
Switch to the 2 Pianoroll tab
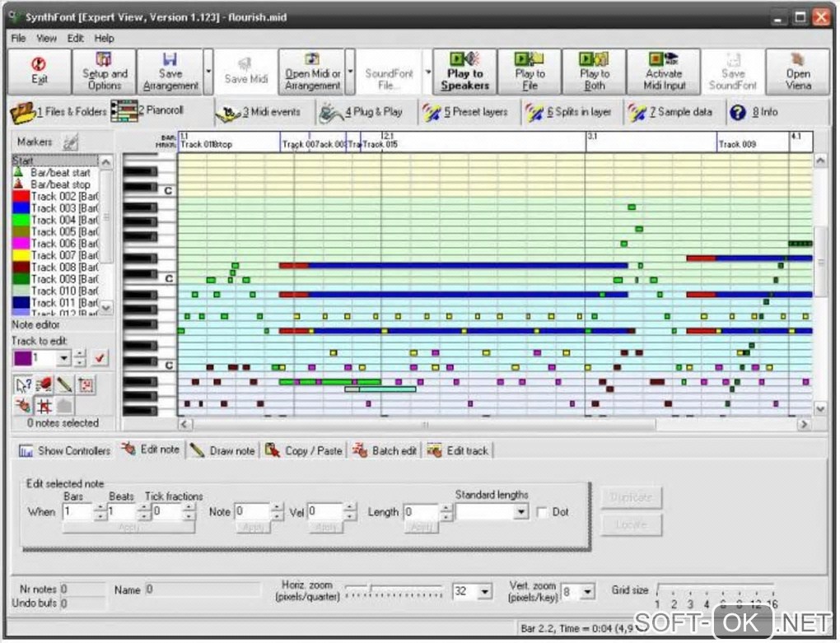[148, 111]
